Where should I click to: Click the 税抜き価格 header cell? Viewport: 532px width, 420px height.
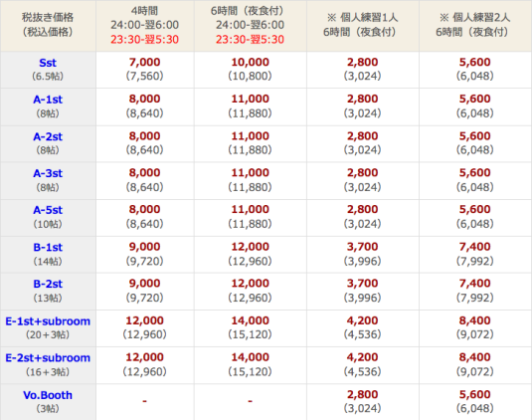tap(48, 26)
